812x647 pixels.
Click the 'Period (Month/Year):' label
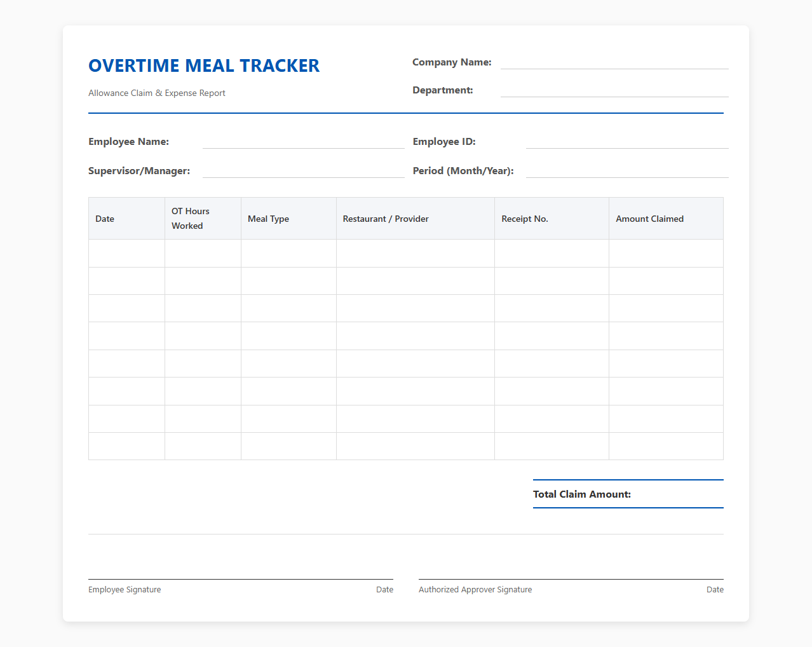point(463,171)
